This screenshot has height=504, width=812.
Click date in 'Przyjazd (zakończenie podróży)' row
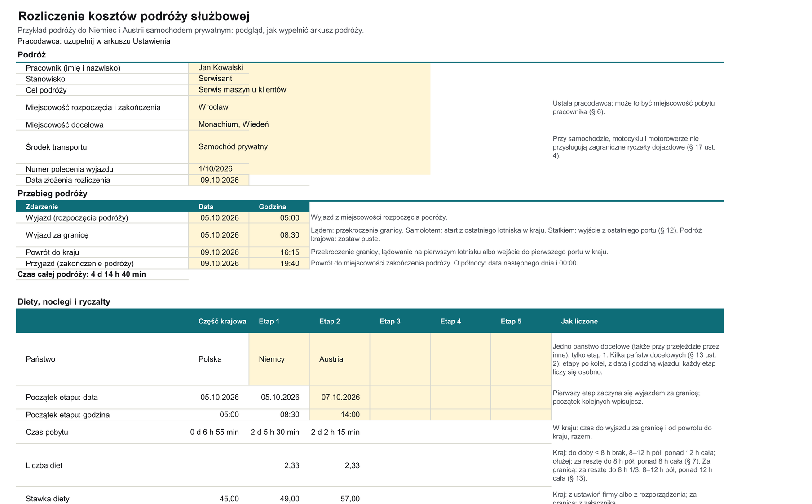(219, 264)
